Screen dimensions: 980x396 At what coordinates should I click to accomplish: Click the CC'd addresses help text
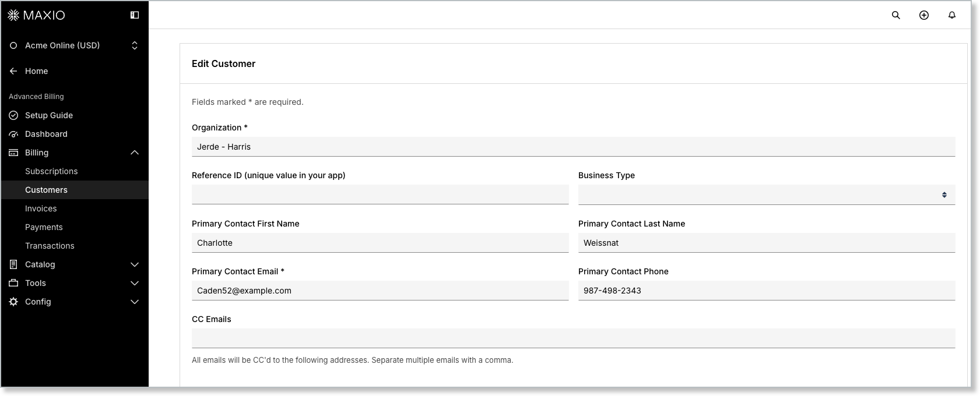[353, 360]
